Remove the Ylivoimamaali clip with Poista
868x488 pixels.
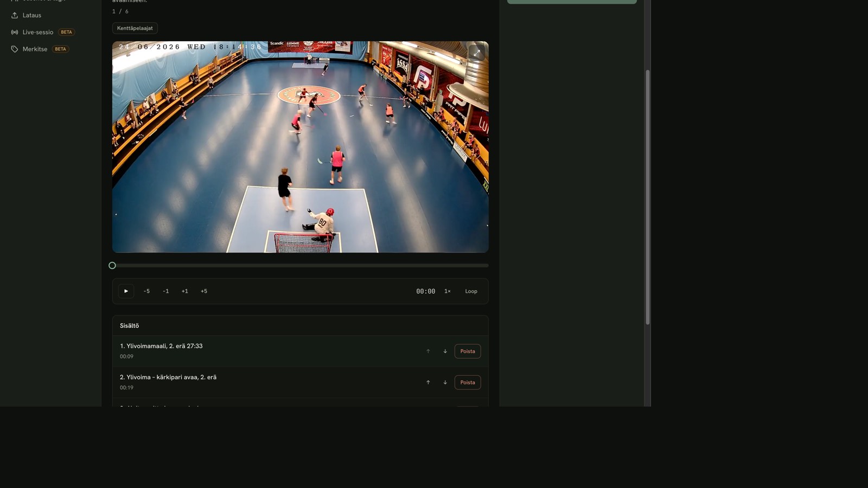tap(468, 351)
